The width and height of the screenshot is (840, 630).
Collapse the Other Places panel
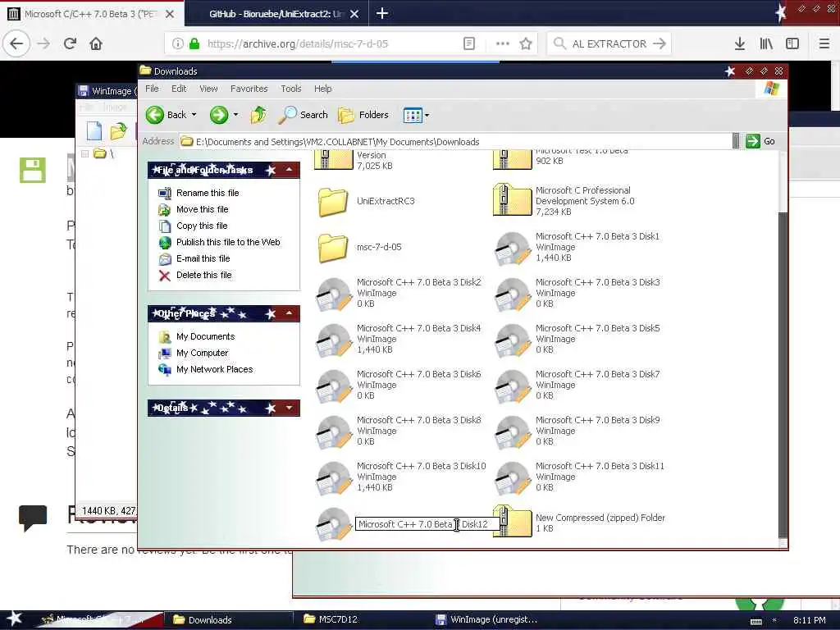(289, 313)
